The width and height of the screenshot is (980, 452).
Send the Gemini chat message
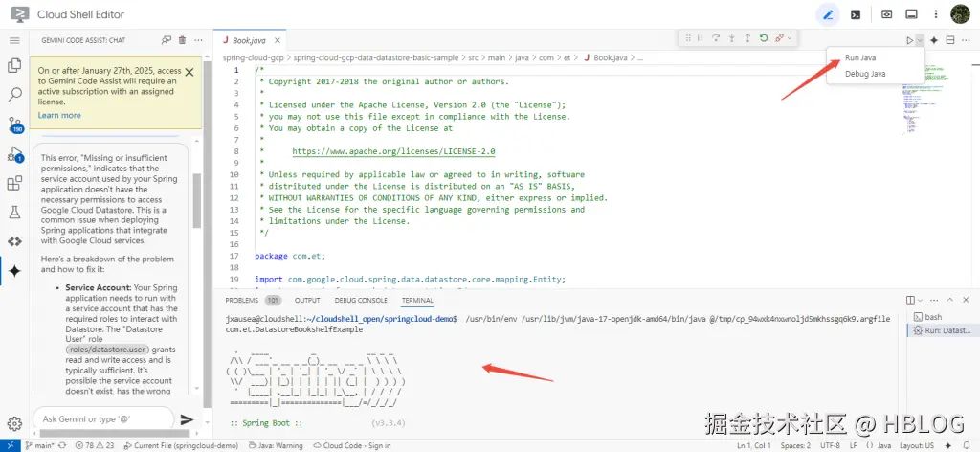(187, 419)
